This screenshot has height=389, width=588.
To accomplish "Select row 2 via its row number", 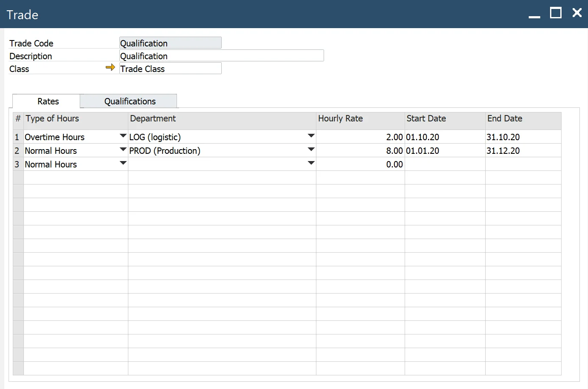I will click(17, 151).
